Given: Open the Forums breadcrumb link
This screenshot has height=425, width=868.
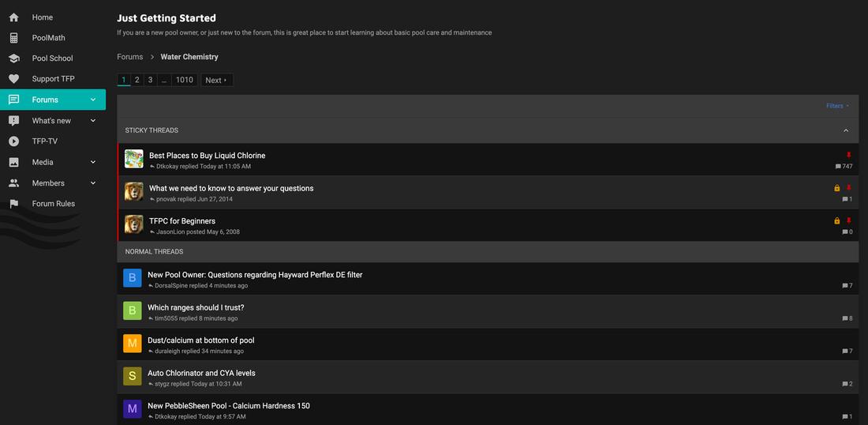Looking at the screenshot, I should pyautogui.click(x=130, y=57).
